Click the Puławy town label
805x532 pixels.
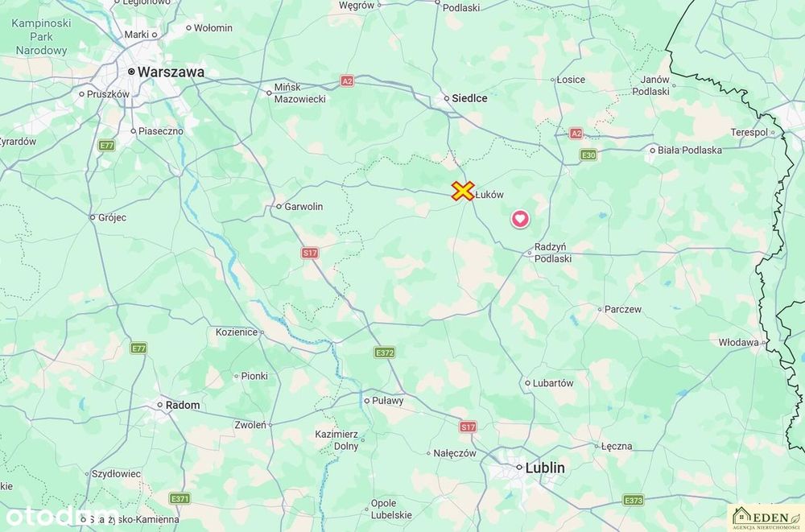pos(388,401)
